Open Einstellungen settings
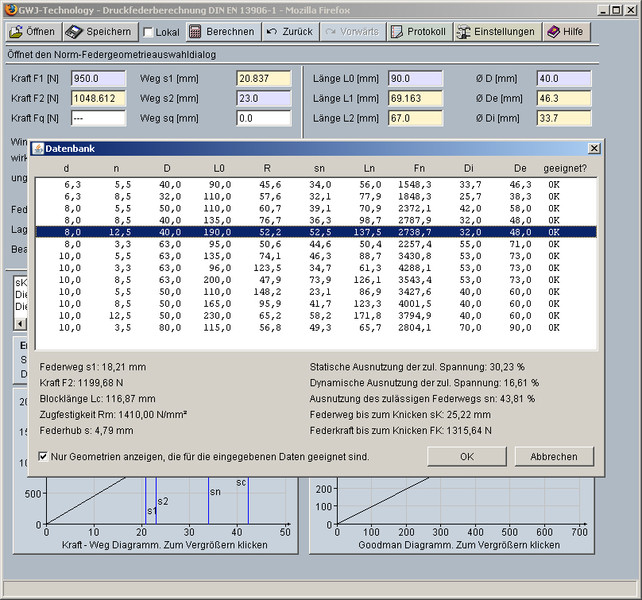 click(x=496, y=31)
